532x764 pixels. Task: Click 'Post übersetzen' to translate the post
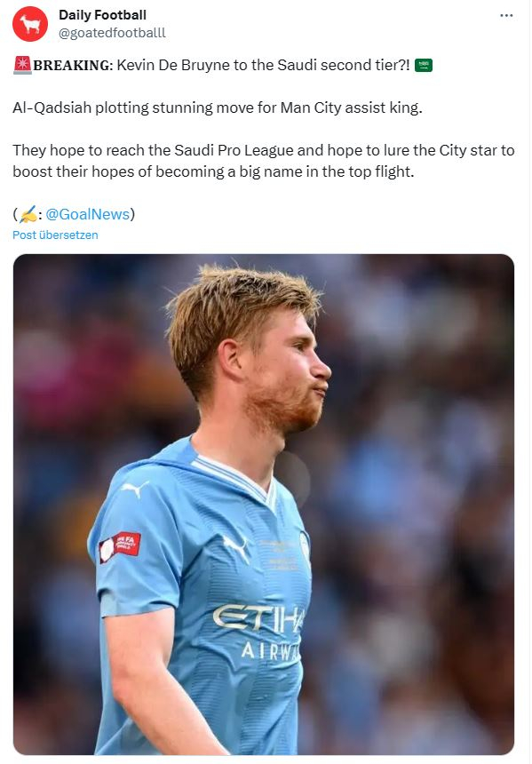pos(55,235)
